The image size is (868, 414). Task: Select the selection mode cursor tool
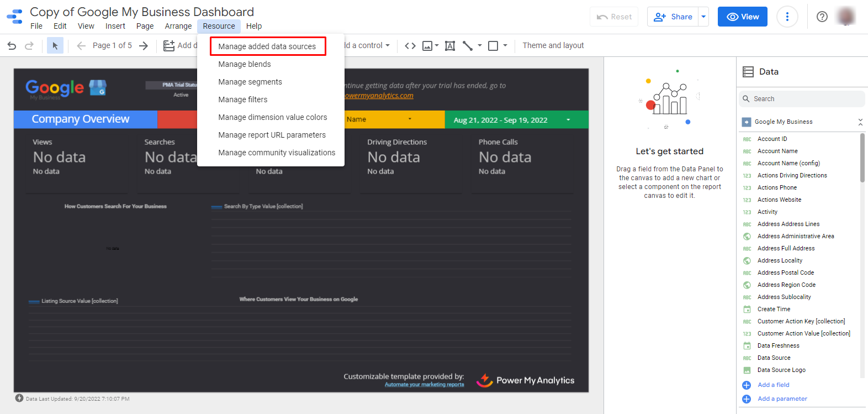pos(55,46)
